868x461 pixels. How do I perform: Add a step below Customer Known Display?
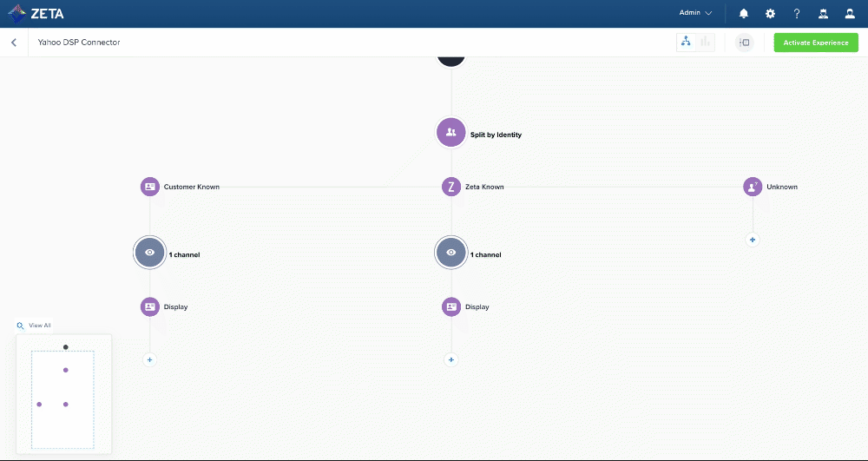pyautogui.click(x=149, y=359)
